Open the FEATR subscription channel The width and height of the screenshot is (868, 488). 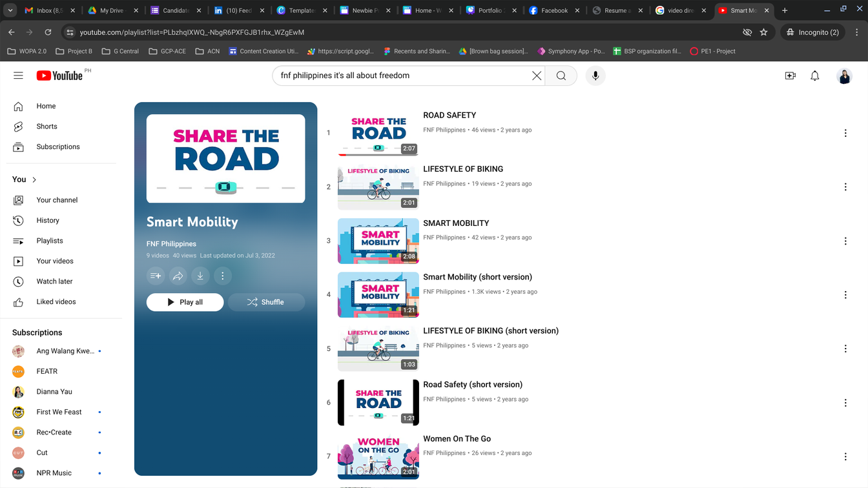tap(61, 371)
